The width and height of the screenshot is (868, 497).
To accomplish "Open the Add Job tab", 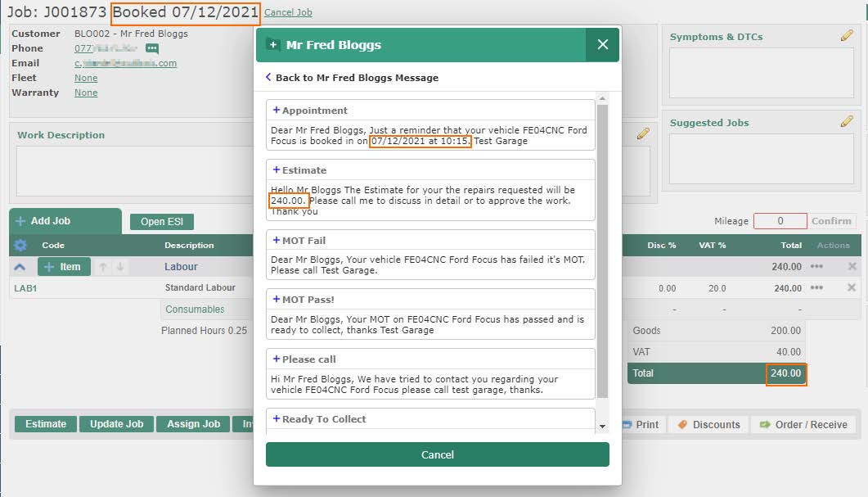I will 65,221.
